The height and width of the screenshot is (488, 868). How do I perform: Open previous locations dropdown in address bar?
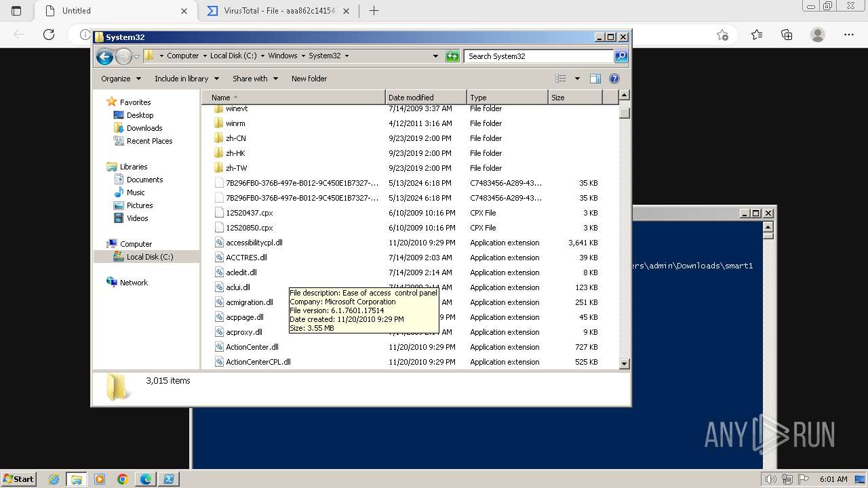435,56
